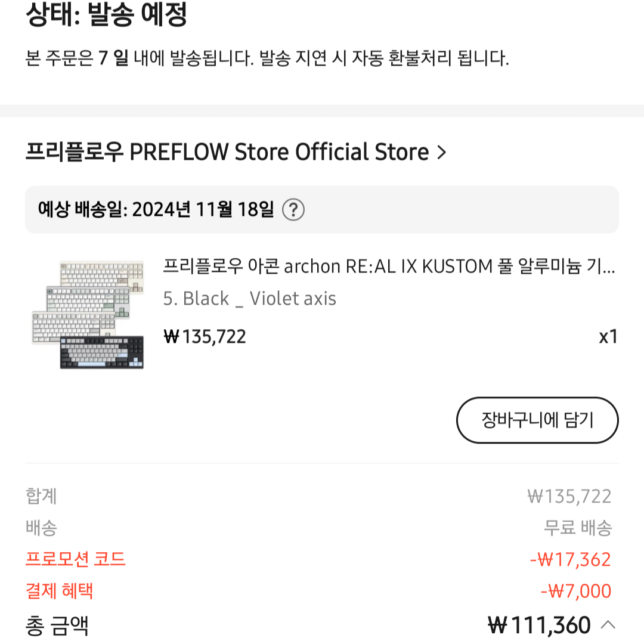Click the ₩111,360 total amount value
Image resolution: width=644 pixels, height=644 pixels.
click(537, 624)
